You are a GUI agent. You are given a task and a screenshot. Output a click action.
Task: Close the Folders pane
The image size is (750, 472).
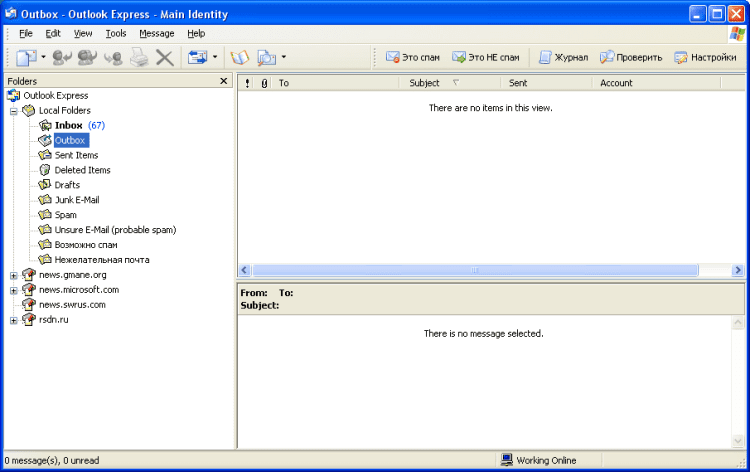point(223,81)
